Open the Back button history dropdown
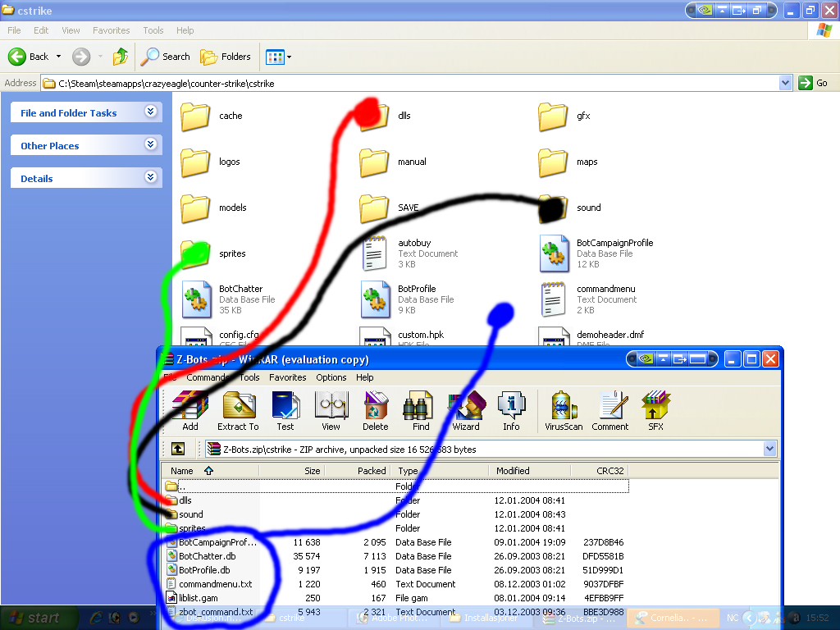 tap(58, 57)
